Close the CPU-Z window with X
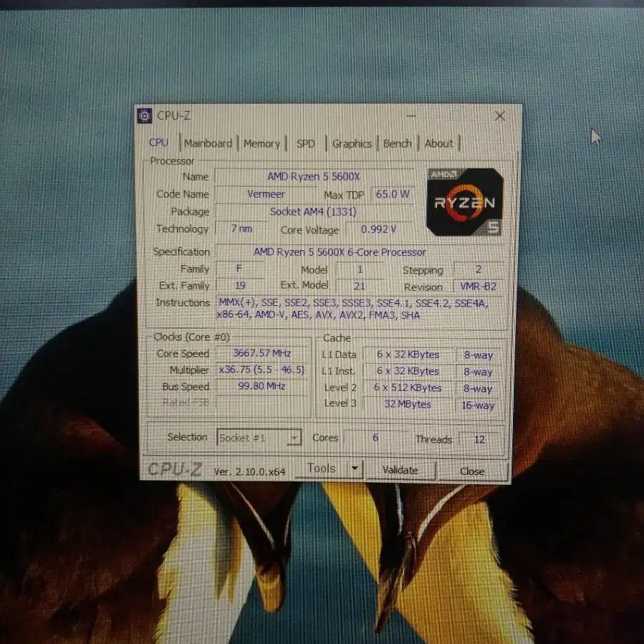The width and height of the screenshot is (644, 644). pyautogui.click(x=499, y=116)
